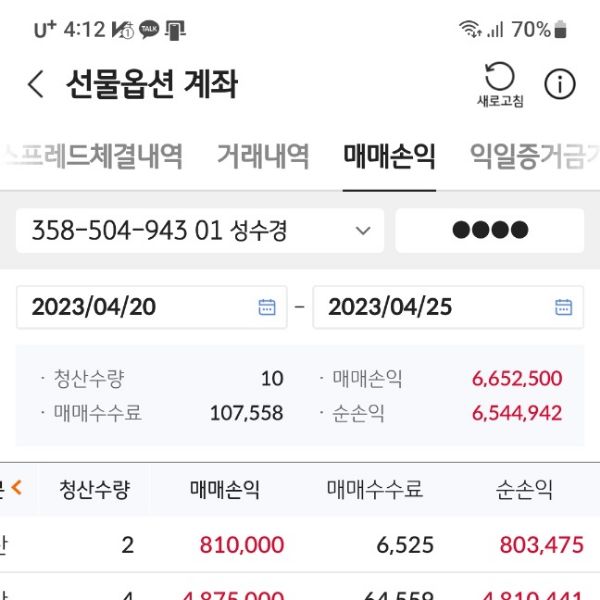
Task: Tap the 2023/04/25 end date field
Action: [x=430, y=307]
